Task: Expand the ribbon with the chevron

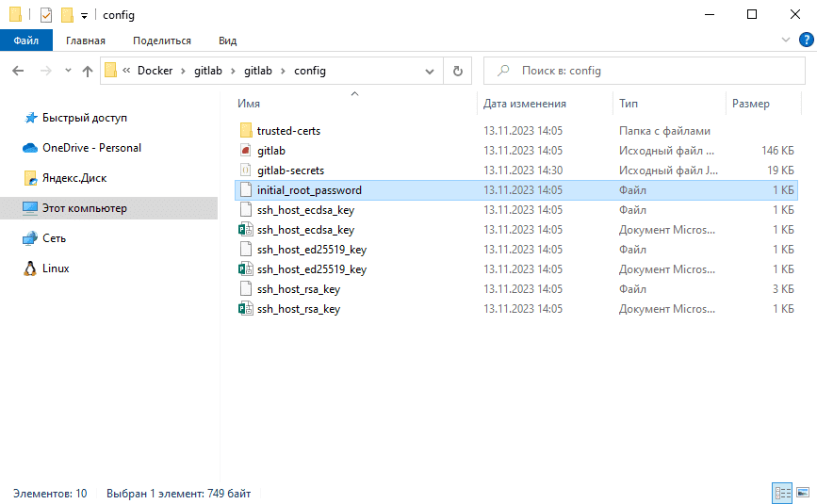Action: [x=786, y=40]
